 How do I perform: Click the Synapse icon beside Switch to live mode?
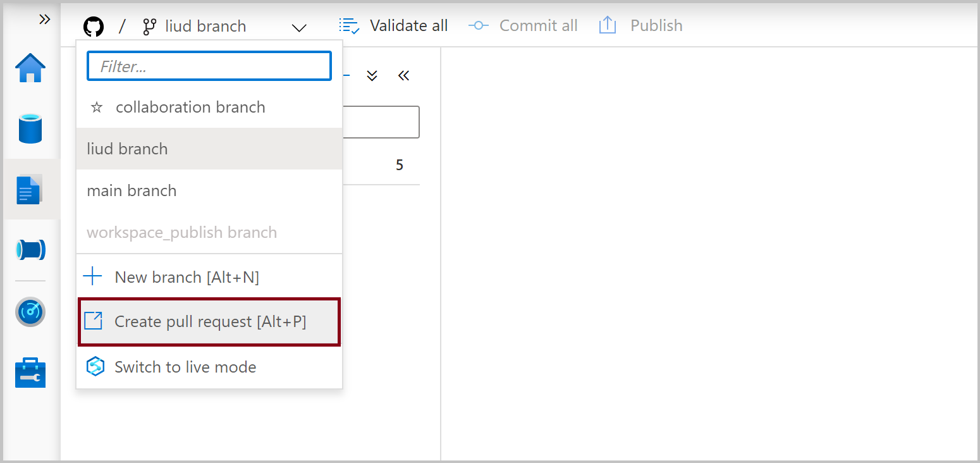(95, 366)
